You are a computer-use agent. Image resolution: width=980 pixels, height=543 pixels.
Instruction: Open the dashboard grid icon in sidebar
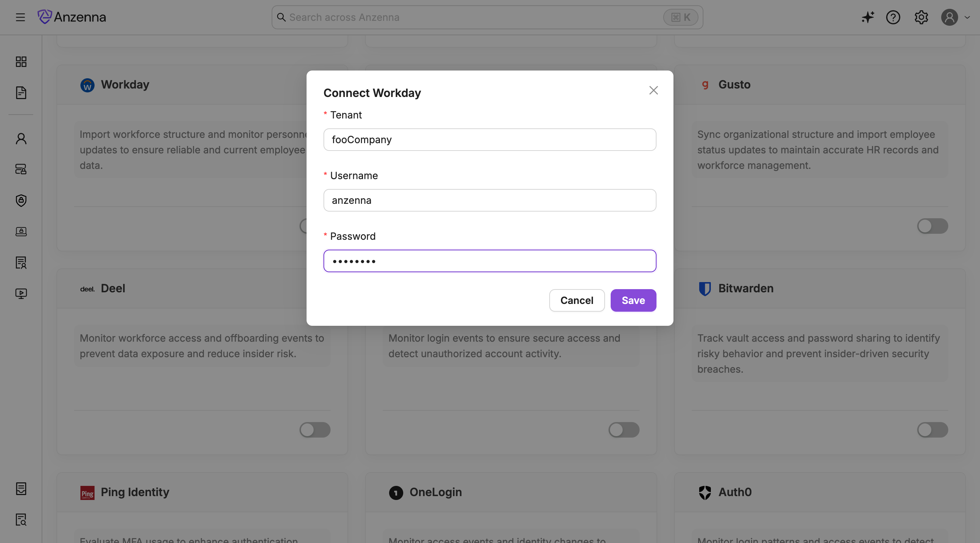coord(21,62)
